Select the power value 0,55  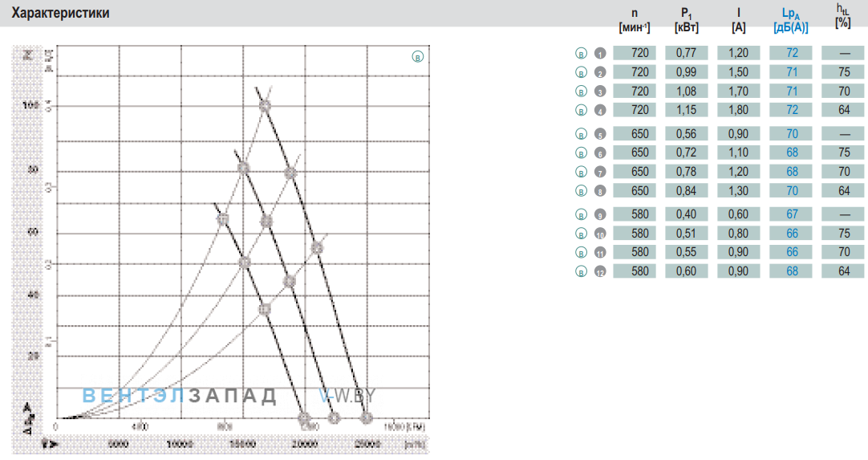click(x=687, y=252)
